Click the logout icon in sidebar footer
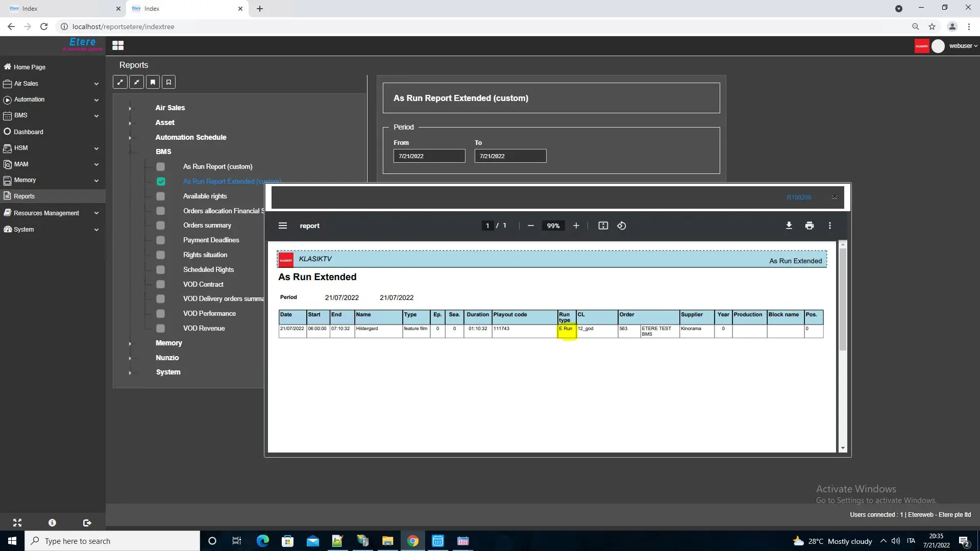 87,523
